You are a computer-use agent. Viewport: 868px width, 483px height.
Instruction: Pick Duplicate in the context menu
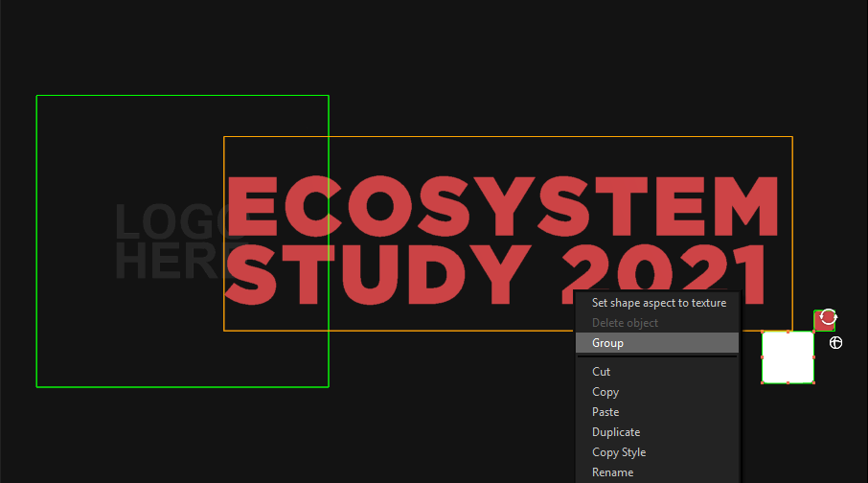tap(657, 432)
